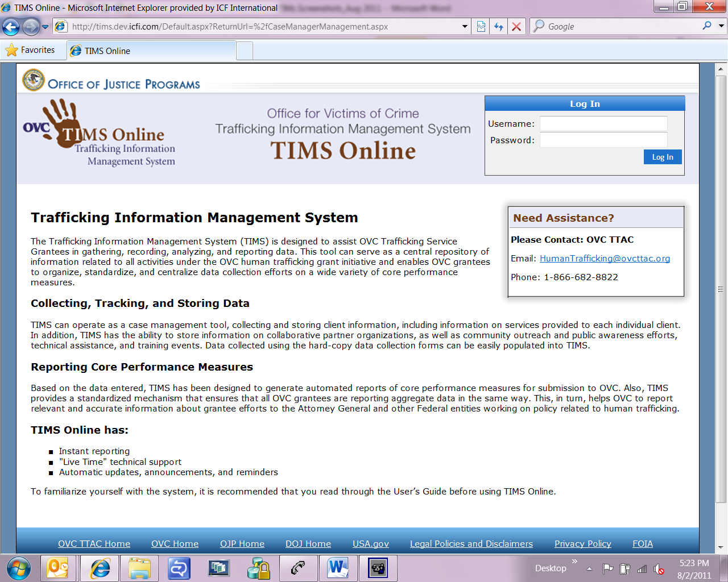
Task: Open the DOJ Home footer link
Action: coord(308,544)
